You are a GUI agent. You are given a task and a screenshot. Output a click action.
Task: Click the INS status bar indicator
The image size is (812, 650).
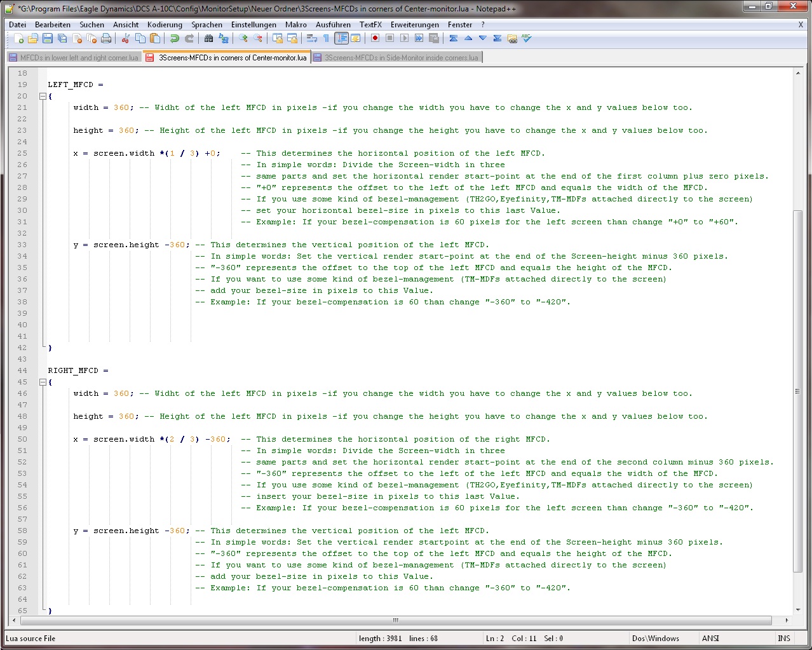click(x=784, y=639)
